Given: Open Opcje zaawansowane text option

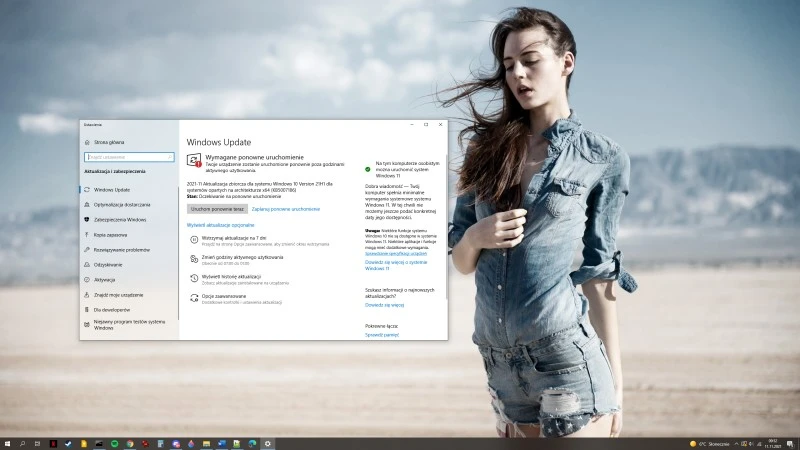Looking at the screenshot, I should pyautogui.click(x=223, y=296).
